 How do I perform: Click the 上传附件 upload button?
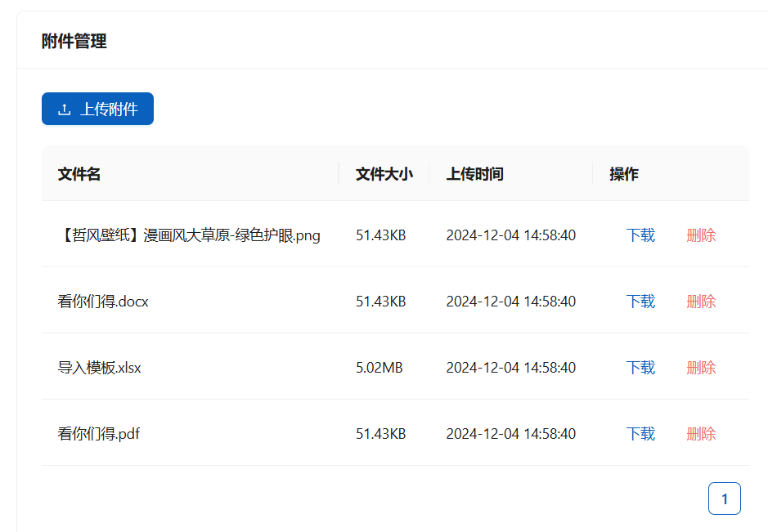97,110
